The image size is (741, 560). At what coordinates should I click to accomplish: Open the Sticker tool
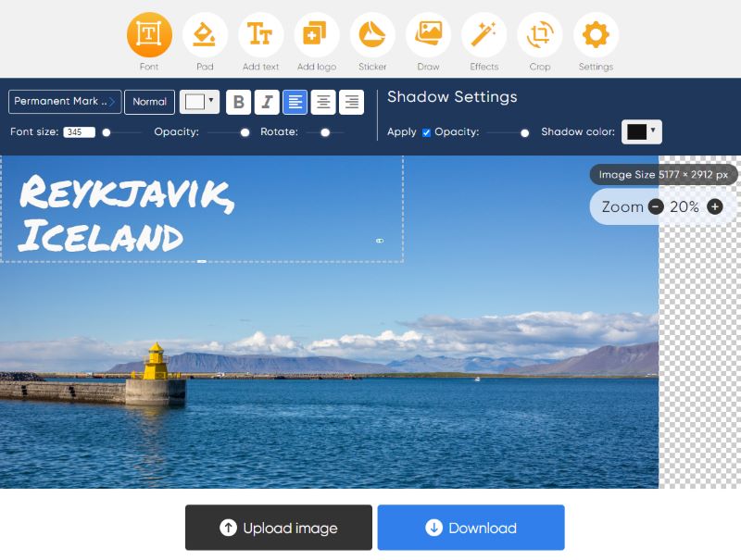pyautogui.click(x=372, y=35)
